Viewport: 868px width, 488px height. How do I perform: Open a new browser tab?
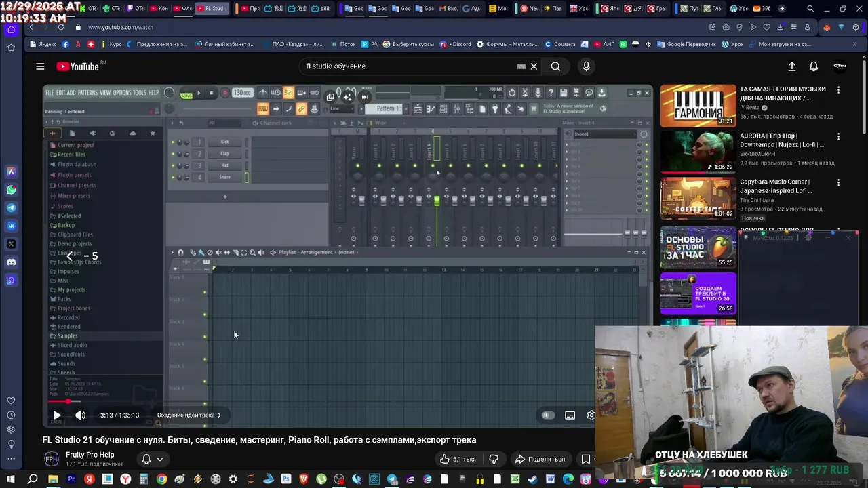point(782,9)
